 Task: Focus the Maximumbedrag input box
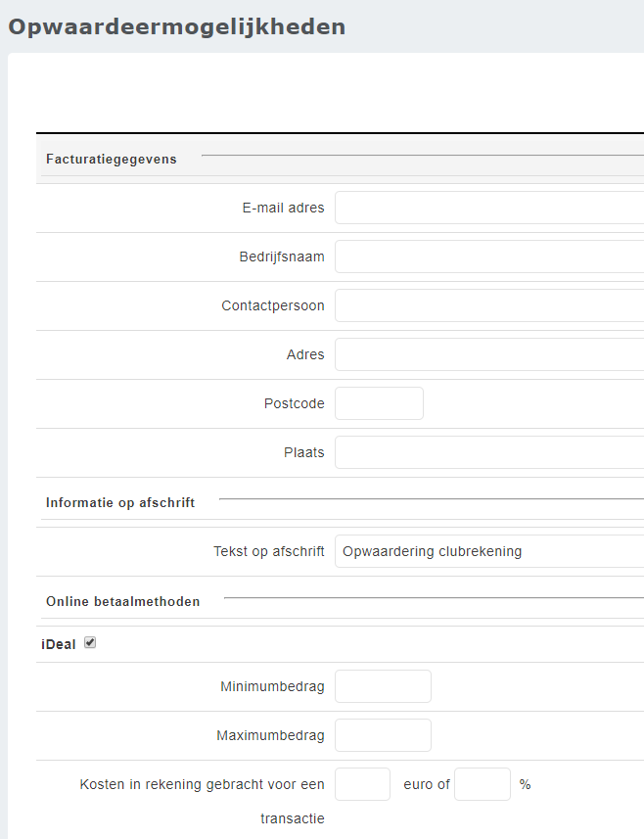pyautogui.click(x=383, y=735)
